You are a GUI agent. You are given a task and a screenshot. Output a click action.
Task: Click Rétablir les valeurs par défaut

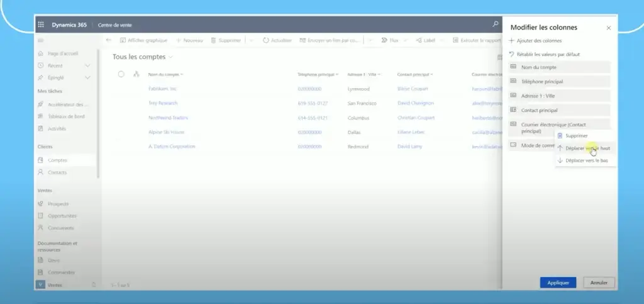[544, 54]
